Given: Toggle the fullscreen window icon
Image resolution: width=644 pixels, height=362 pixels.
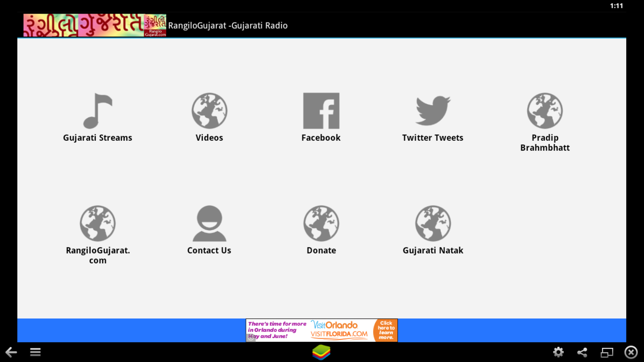Looking at the screenshot, I should pos(607,353).
